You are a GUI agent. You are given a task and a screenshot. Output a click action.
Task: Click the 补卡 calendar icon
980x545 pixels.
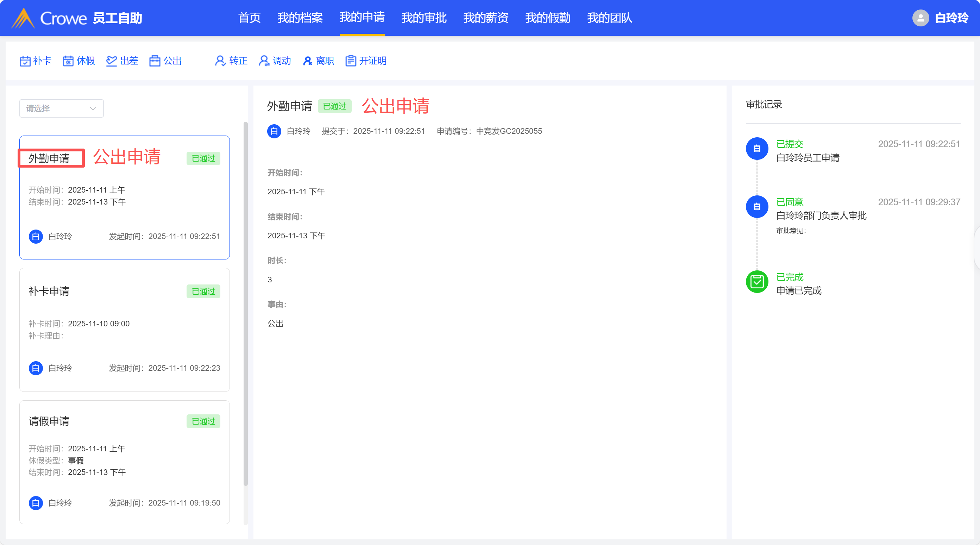pos(25,61)
